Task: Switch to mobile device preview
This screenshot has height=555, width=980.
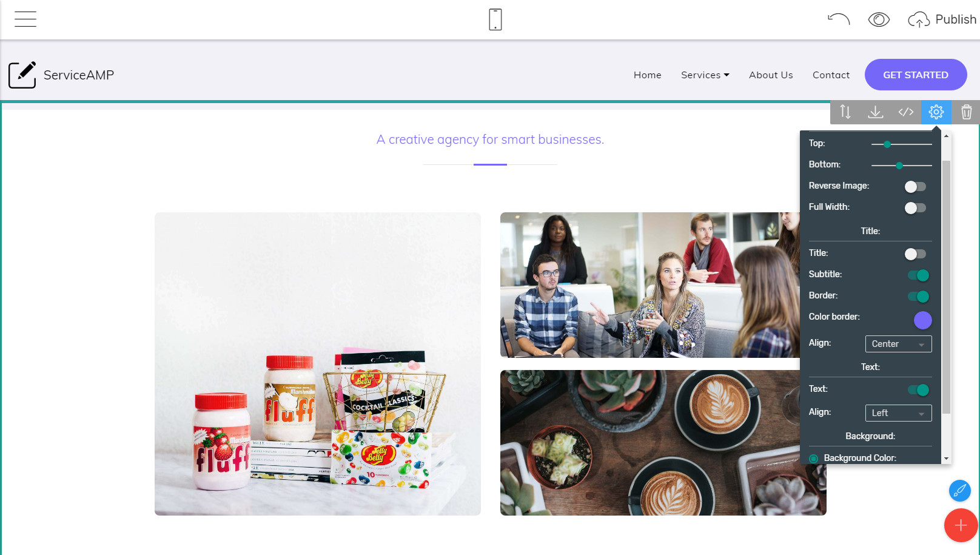Action: [x=495, y=19]
